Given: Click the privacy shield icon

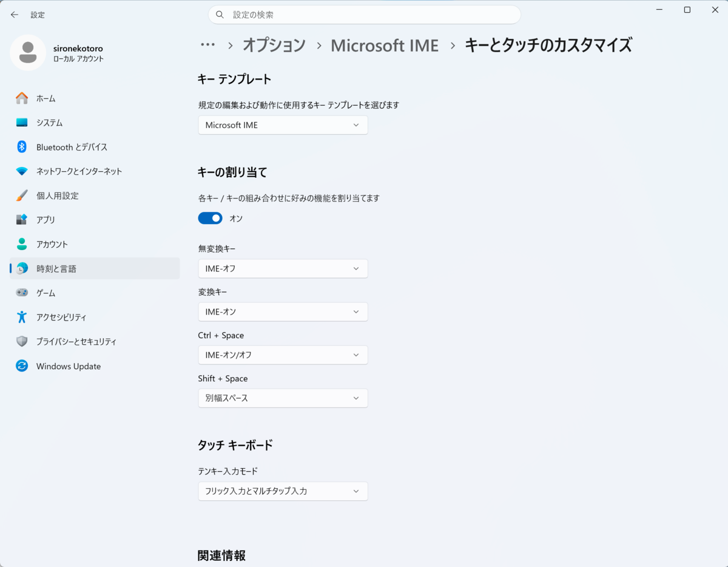Looking at the screenshot, I should coord(22,341).
